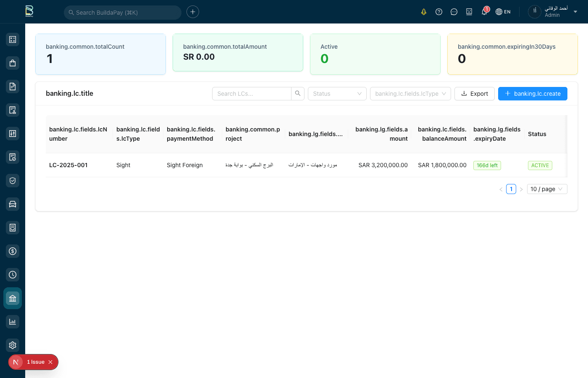
Task: Expand the Status filter dropdown
Action: click(337, 94)
